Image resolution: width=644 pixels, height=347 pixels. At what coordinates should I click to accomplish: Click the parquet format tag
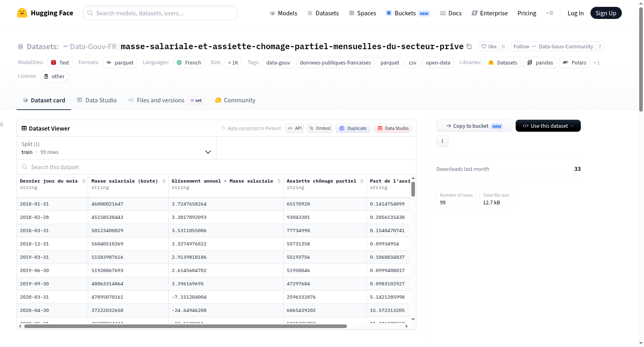[x=120, y=62]
